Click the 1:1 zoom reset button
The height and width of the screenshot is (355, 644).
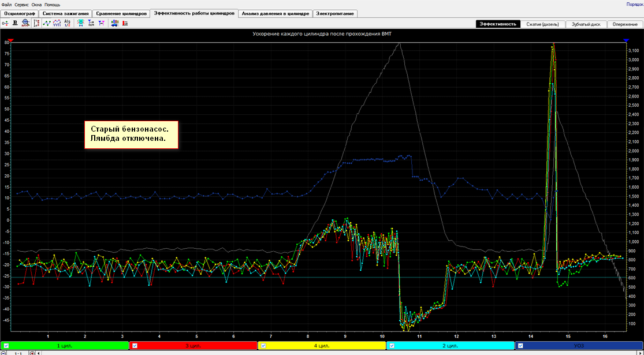pyautogui.click(x=18, y=353)
